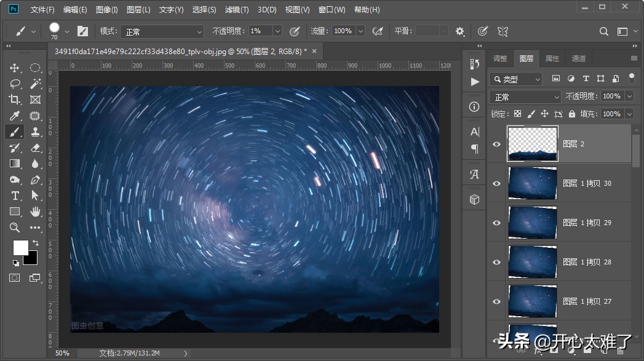Viewport: 644px width, 361px height.
Task: Select the Eraser tool
Action: coord(35,148)
